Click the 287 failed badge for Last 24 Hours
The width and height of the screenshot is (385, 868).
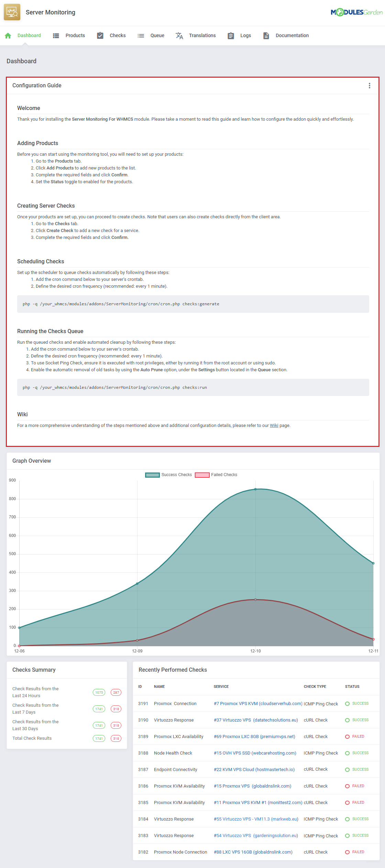(x=116, y=692)
